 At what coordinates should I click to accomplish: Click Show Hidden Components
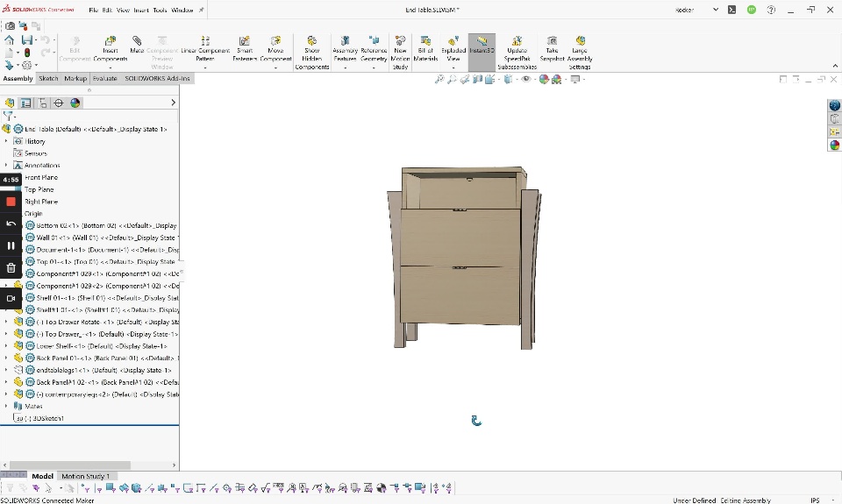tap(312, 53)
